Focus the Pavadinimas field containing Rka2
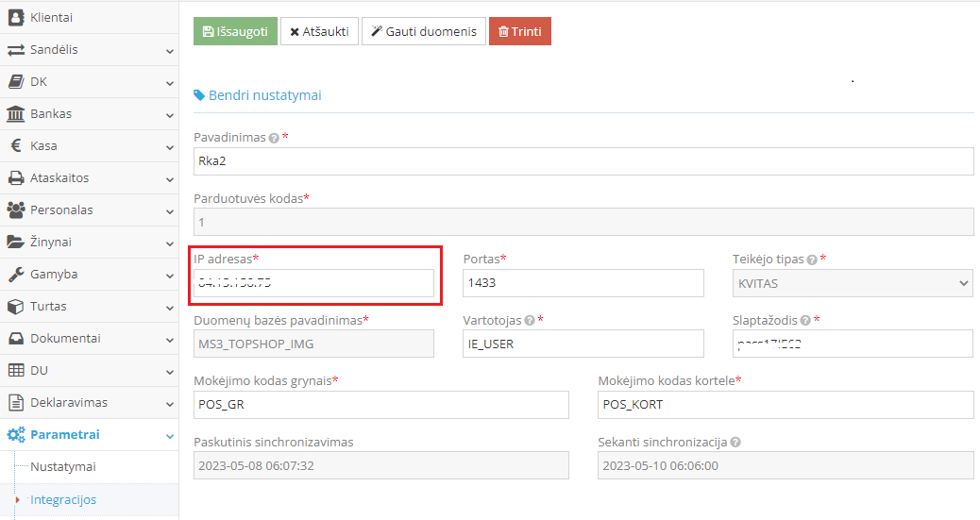Screen dimensions: 980x520 click(x=583, y=161)
